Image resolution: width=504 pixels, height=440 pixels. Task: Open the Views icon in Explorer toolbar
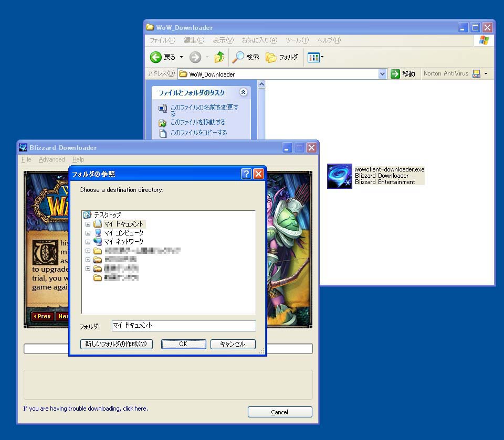point(313,58)
